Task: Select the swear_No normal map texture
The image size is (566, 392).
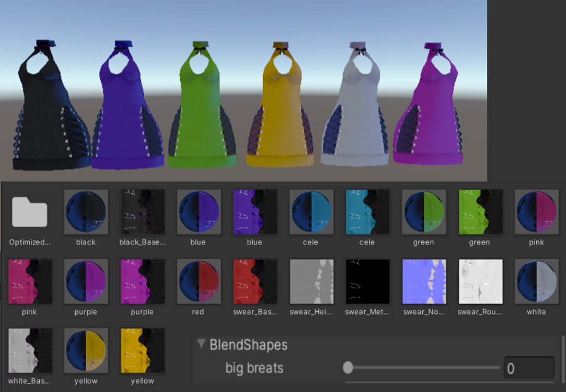Action: point(424,281)
